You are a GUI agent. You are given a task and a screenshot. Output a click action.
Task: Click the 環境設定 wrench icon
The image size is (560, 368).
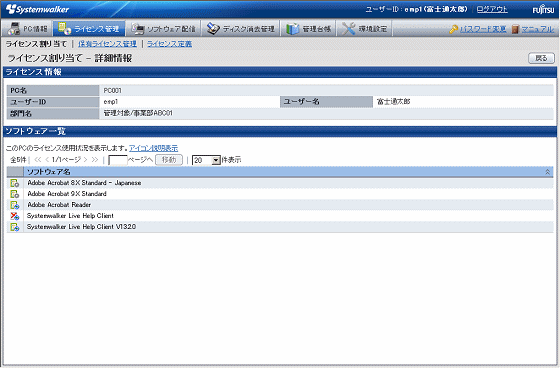(348, 29)
